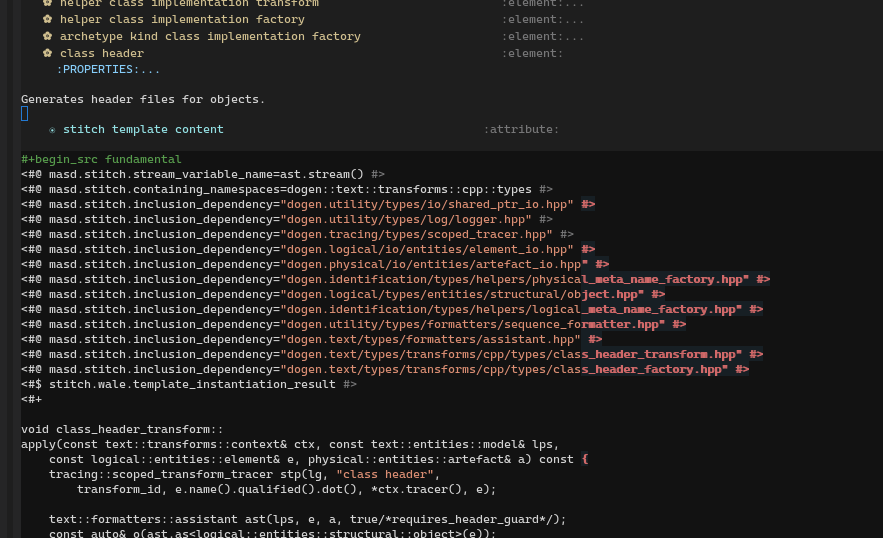Click the 'logical_meta_name_factory.hpp' include path

coord(511,309)
